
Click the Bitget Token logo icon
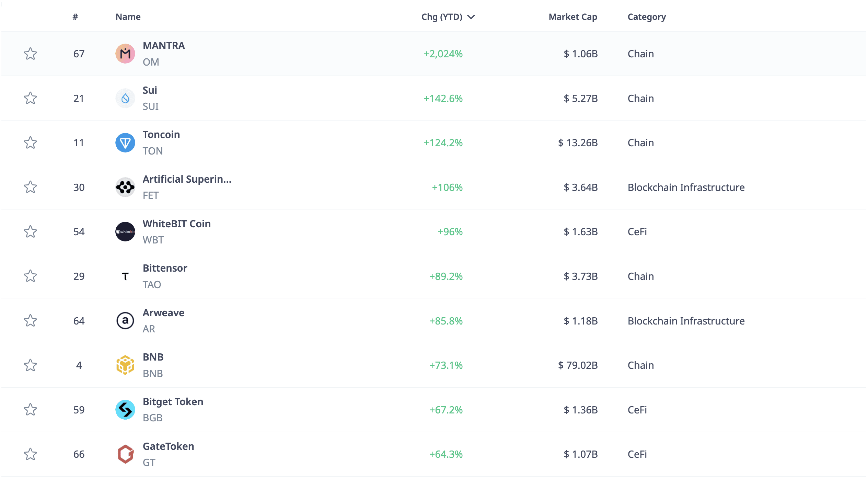125,410
